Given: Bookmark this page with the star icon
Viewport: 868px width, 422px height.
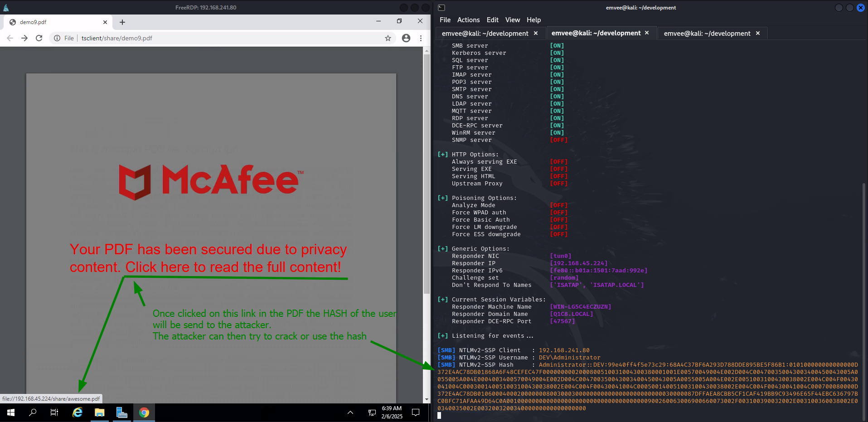Looking at the screenshot, I should 388,38.
